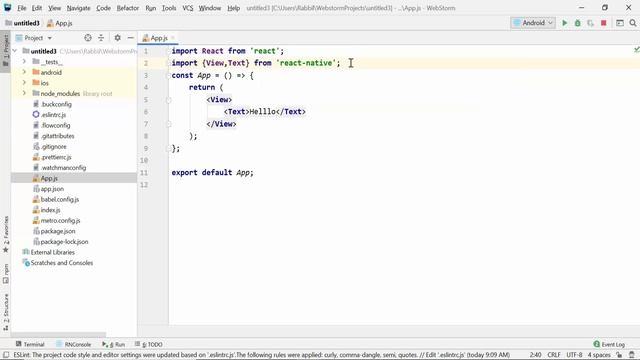
Task: Open the Terminal tool window
Action: [x=30, y=344]
